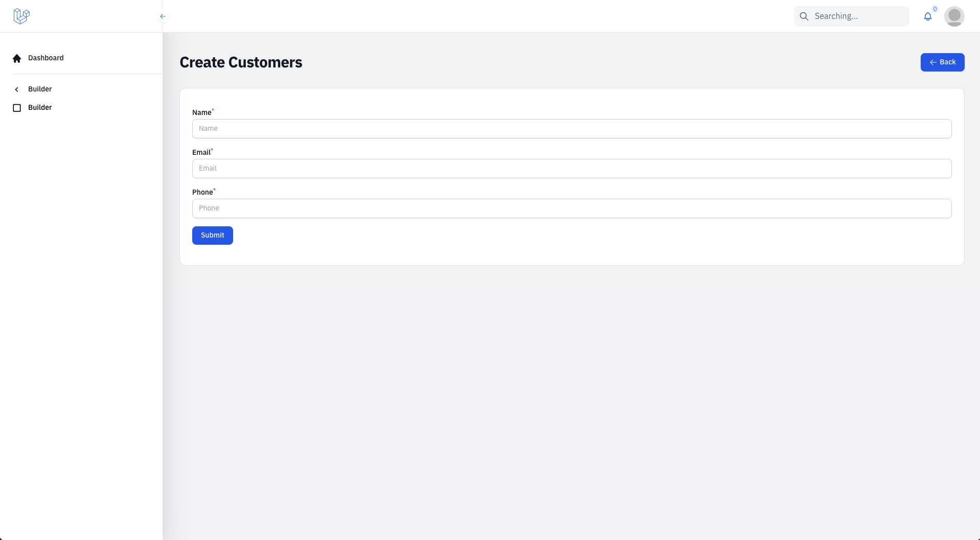Viewport: 980px width, 540px height.
Task: Select the Builder group label
Action: click(40, 89)
